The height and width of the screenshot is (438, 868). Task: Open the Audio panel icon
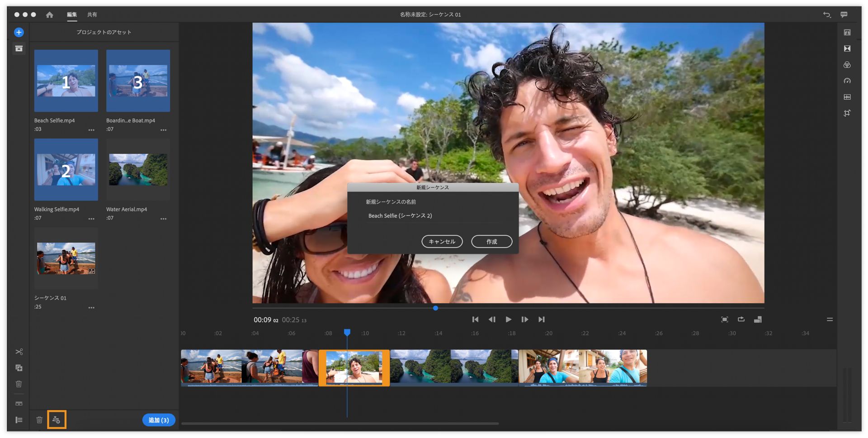847,97
